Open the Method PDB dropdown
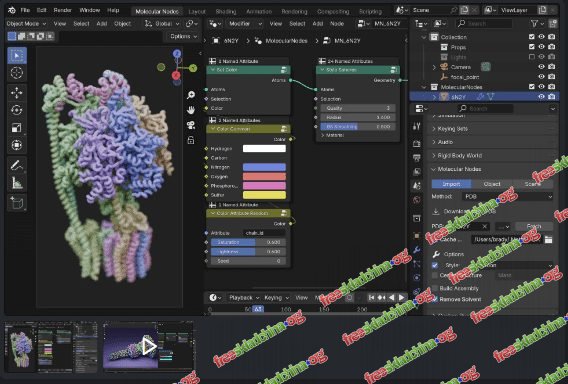 (508, 197)
